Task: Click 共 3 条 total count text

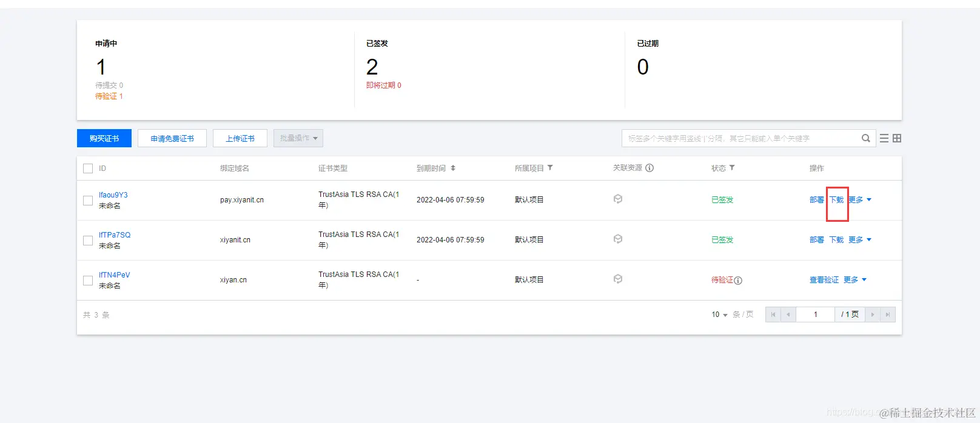Action: pyautogui.click(x=96, y=315)
